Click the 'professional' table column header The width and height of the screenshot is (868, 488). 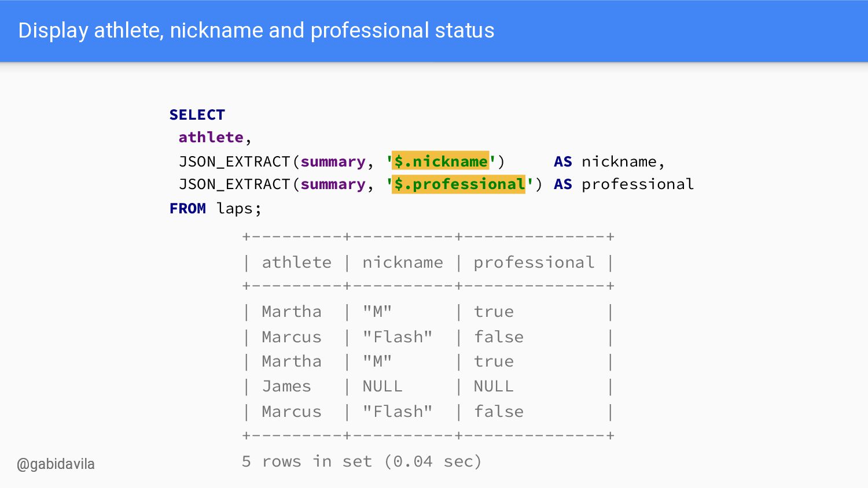tap(534, 263)
